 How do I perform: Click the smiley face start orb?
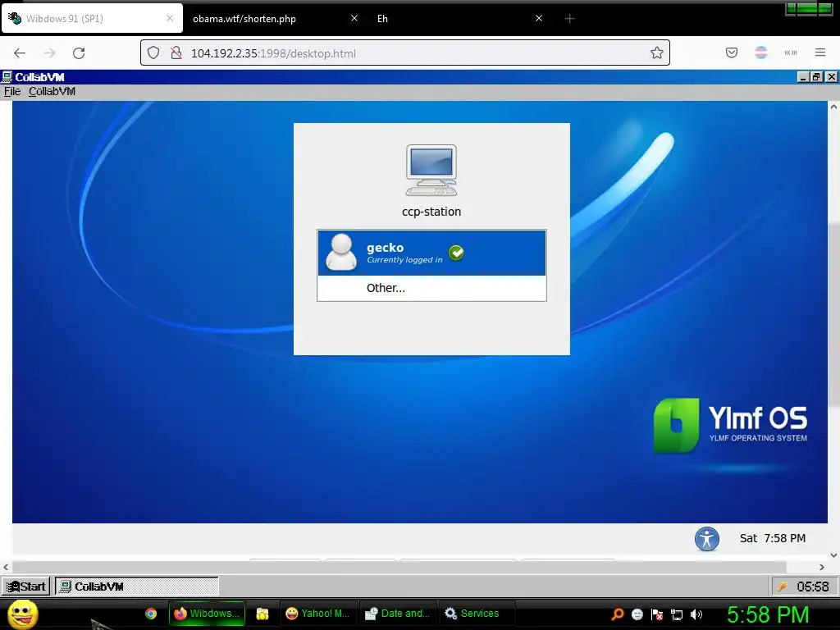tap(23, 614)
